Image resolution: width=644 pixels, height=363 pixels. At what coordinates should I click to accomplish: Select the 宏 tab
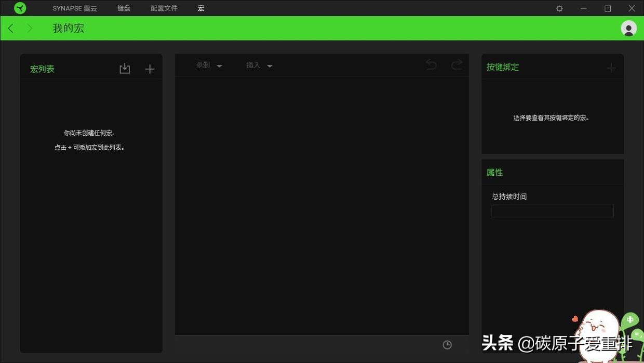click(200, 8)
